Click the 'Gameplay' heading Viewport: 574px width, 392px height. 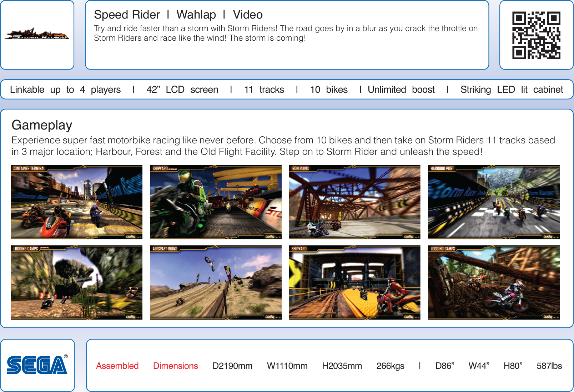coord(42,125)
